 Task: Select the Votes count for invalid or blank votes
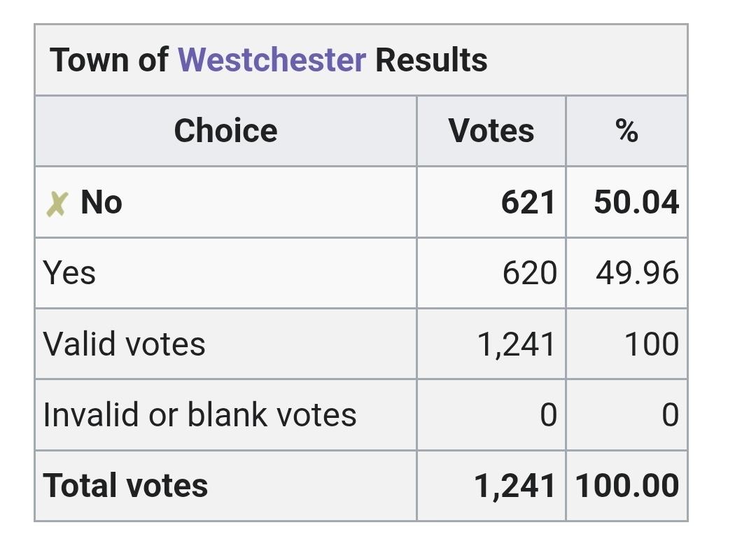[x=548, y=416]
